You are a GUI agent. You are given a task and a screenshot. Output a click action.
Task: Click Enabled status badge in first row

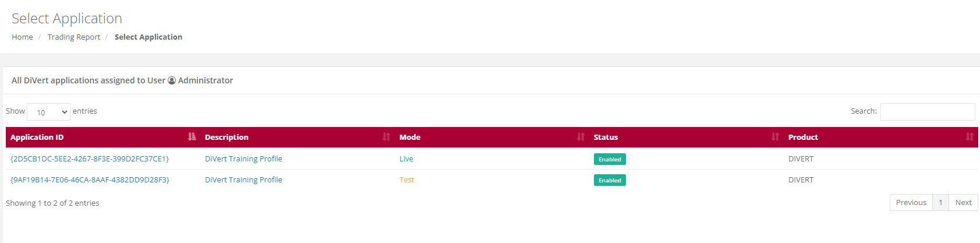click(610, 159)
